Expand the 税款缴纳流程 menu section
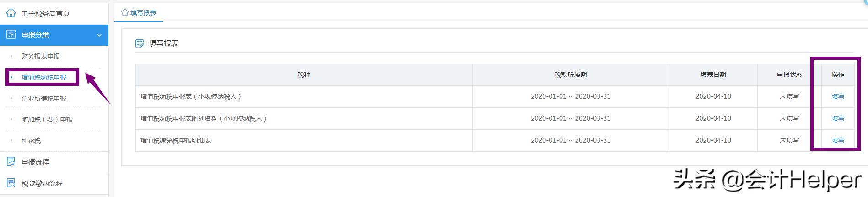This screenshot has width=868, height=197. 42,183
